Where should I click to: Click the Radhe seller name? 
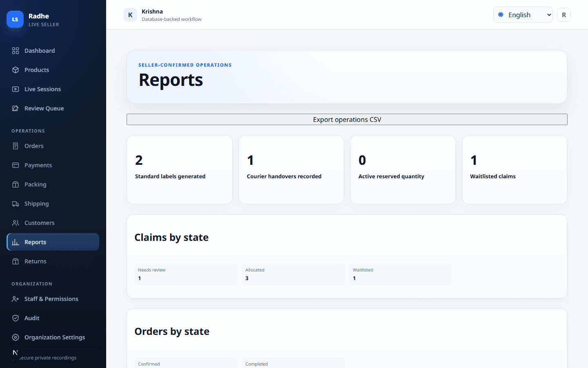tap(39, 16)
